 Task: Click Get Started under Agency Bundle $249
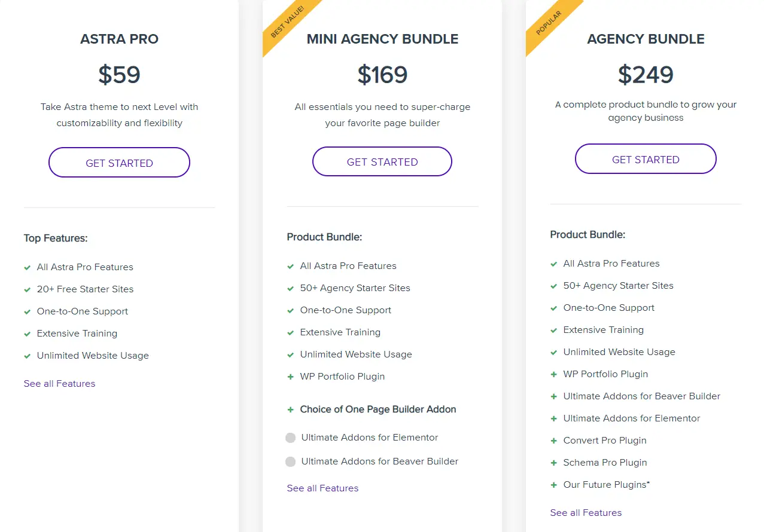pyautogui.click(x=646, y=159)
